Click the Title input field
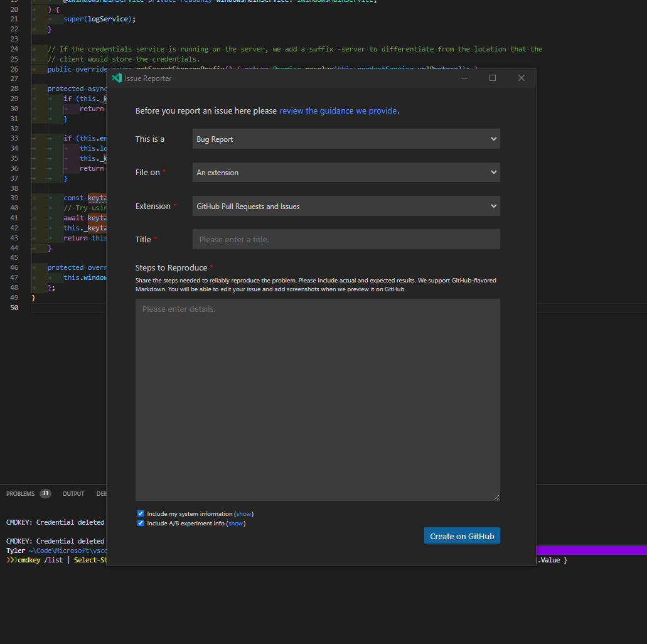Screen dimensions: 647x644 [346, 239]
